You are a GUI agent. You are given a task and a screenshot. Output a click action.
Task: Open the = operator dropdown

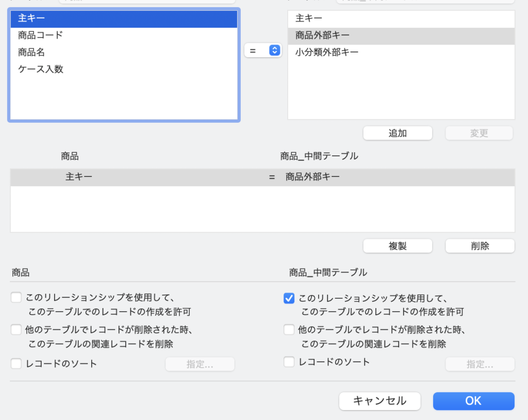[x=263, y=50]
